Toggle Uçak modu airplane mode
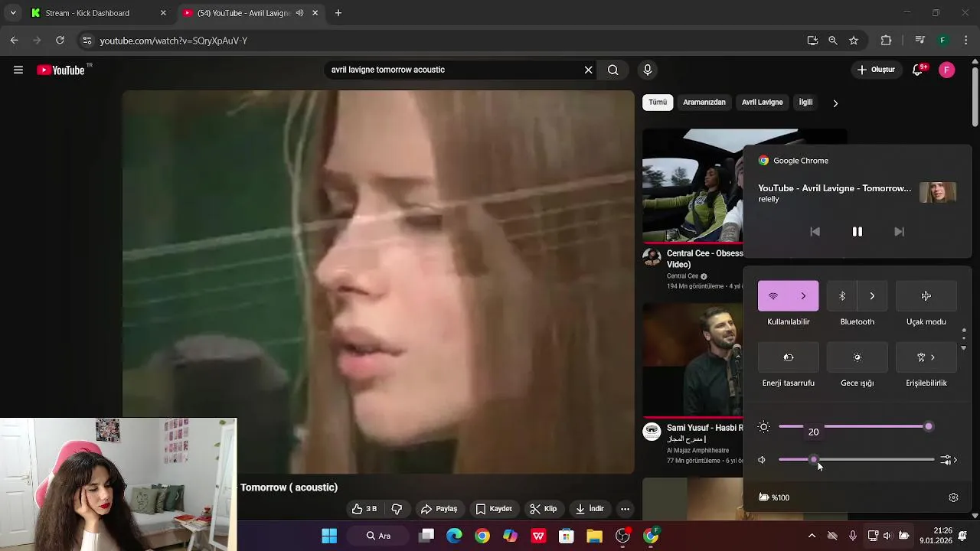This screenshot has height=551, width=980. tap(926, 296)
